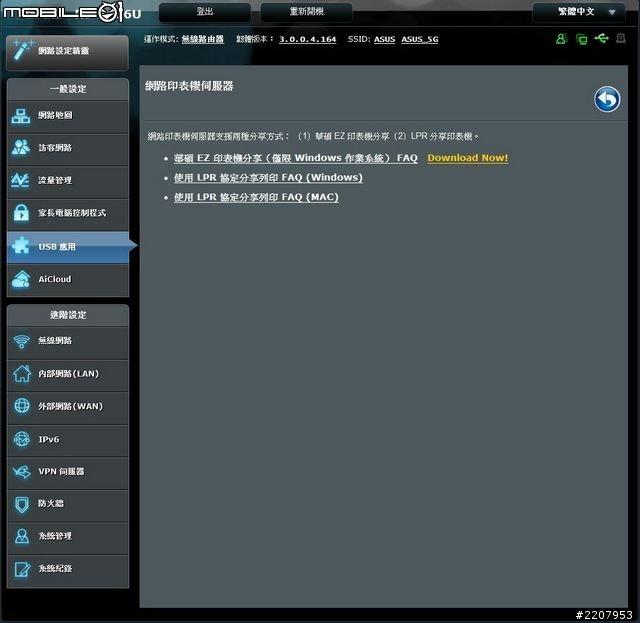Open 家長電腦控制程式 parental controls
Viewport: 640px width, 623px height.
[67, 213]
